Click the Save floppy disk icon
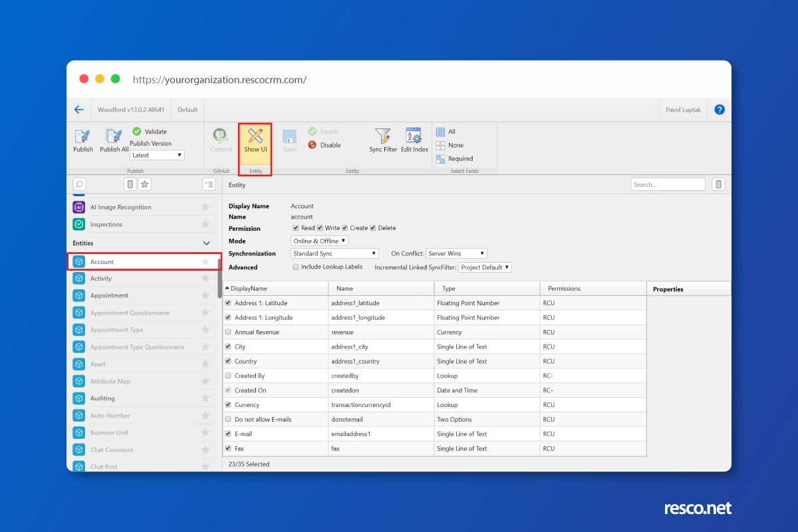 (289, 136)
